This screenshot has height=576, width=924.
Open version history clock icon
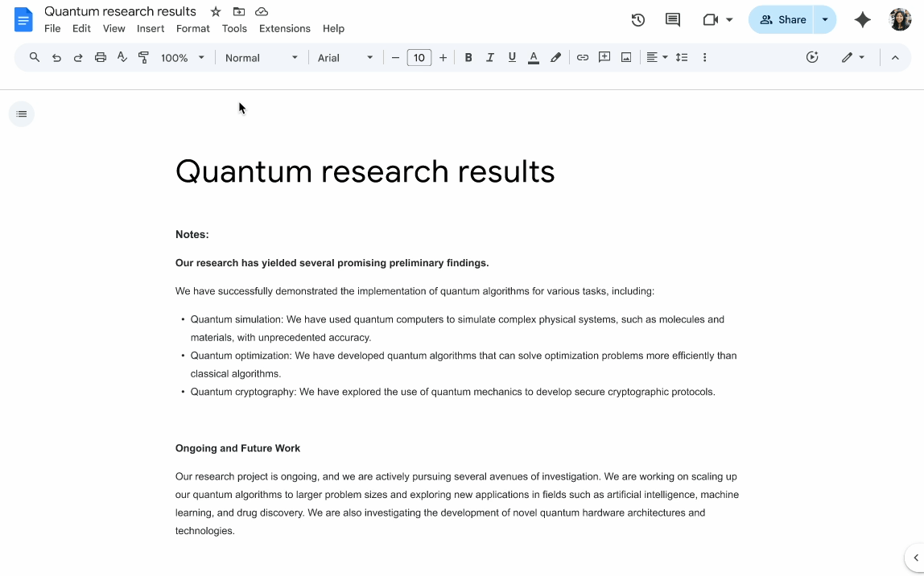(x=637, y=19)
